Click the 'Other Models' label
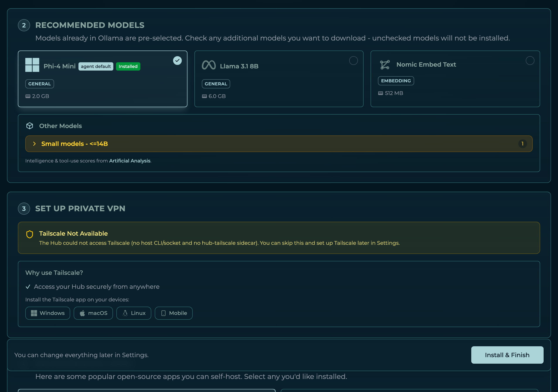 pos(61,126)
